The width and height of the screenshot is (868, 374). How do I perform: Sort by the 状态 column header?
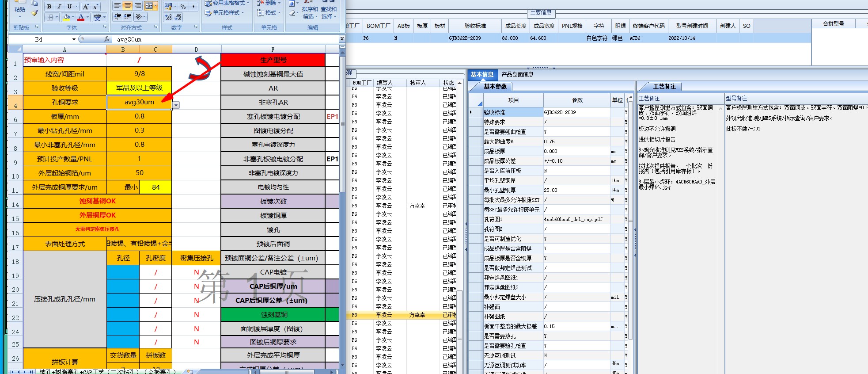[x=449, y=83]
